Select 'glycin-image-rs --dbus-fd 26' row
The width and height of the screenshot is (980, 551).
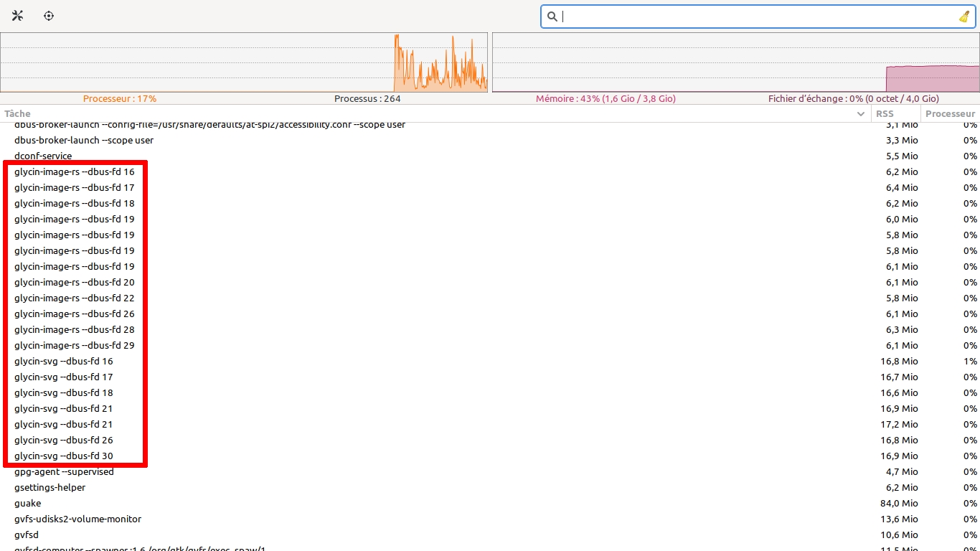tap(490, 314)
